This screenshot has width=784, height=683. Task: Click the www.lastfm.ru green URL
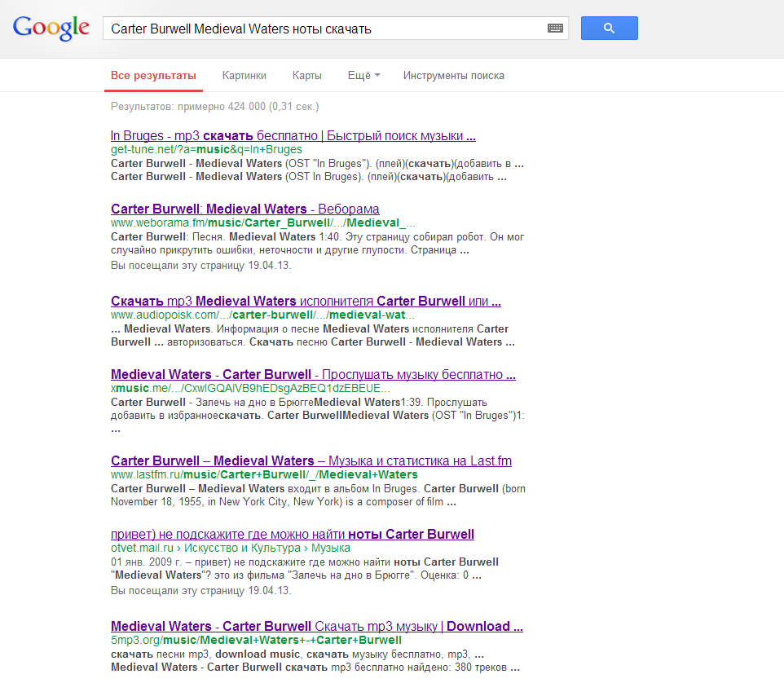(264, 474)
